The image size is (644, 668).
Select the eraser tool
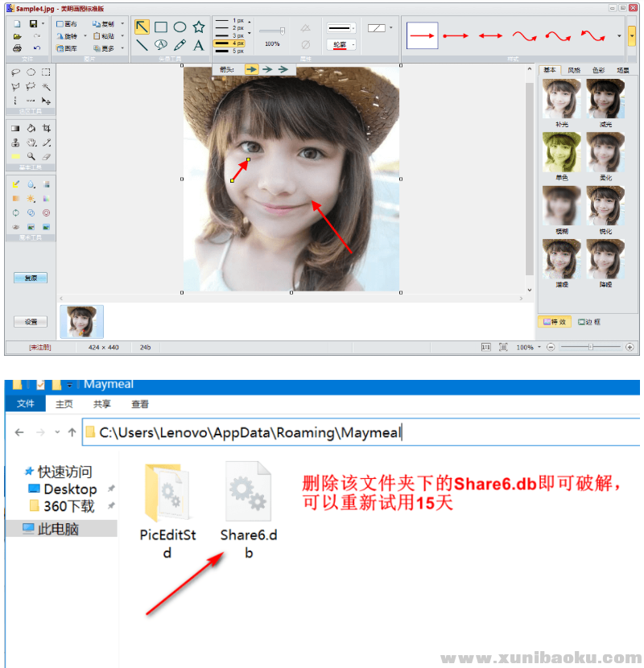pos(48,157)
